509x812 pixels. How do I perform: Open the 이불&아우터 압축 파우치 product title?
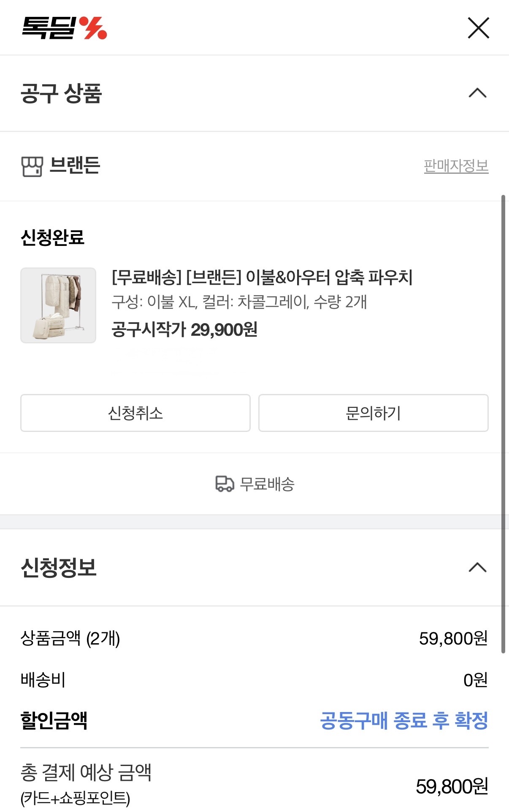[x=262, y=277]
